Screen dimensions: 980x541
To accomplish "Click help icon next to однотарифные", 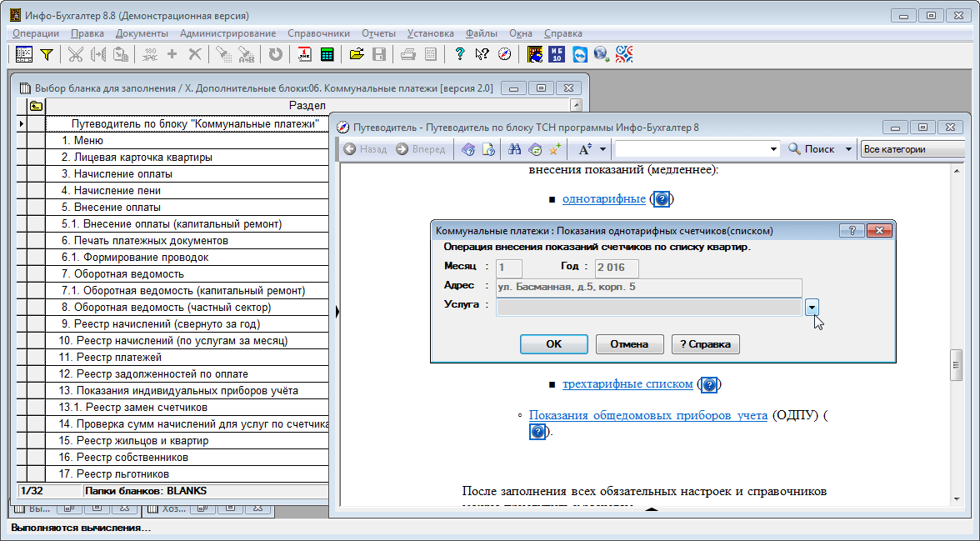I will click(662, 199).
